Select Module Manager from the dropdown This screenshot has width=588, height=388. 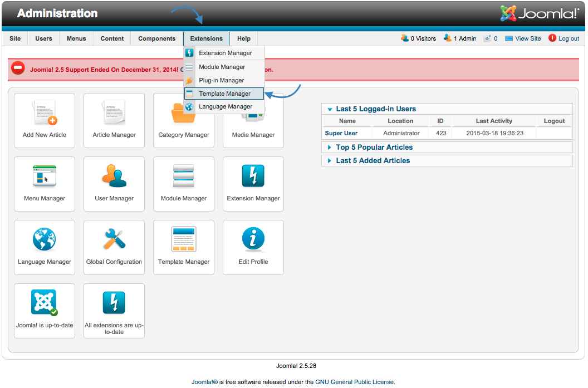(224, 67)
